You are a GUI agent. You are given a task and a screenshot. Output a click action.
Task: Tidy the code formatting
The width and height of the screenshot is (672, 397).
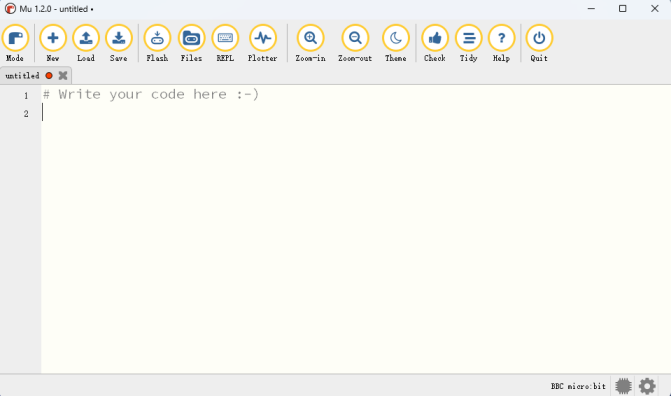click(468, 43)
